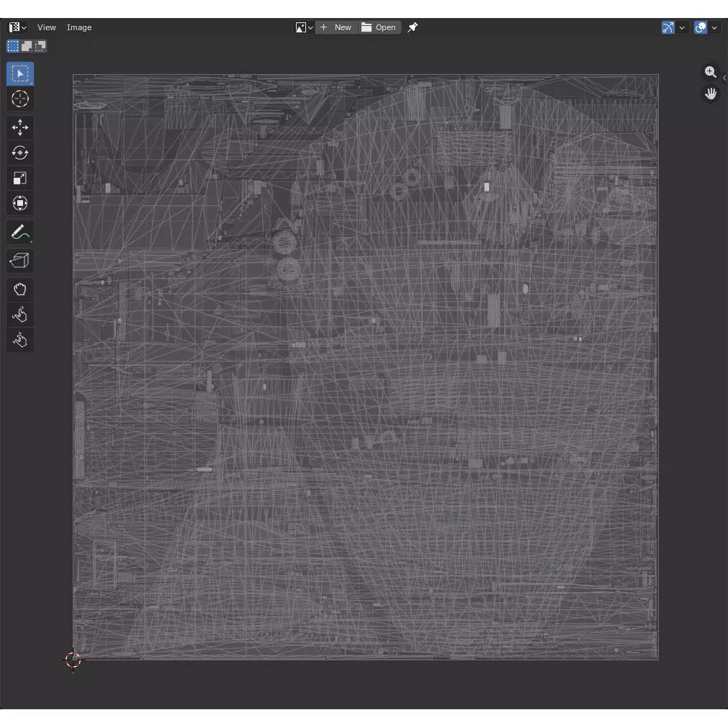Select the Annotate pencil tool
This screenshot has width=728, height=728.
click(20, 233)
